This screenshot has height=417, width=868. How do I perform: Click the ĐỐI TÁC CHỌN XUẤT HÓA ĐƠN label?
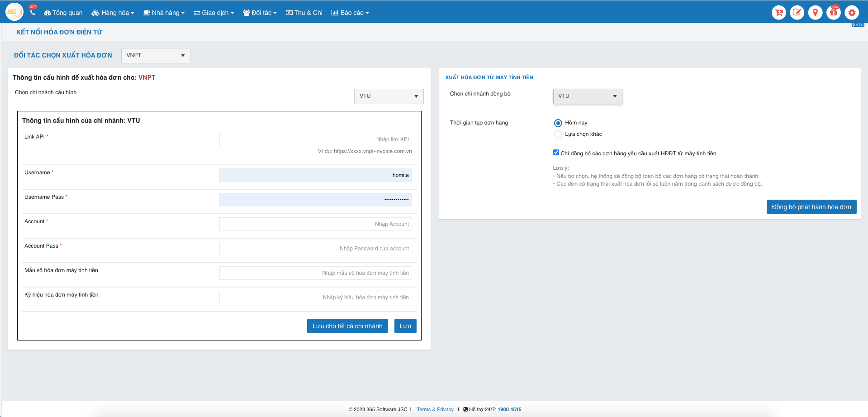coord(63,55)
